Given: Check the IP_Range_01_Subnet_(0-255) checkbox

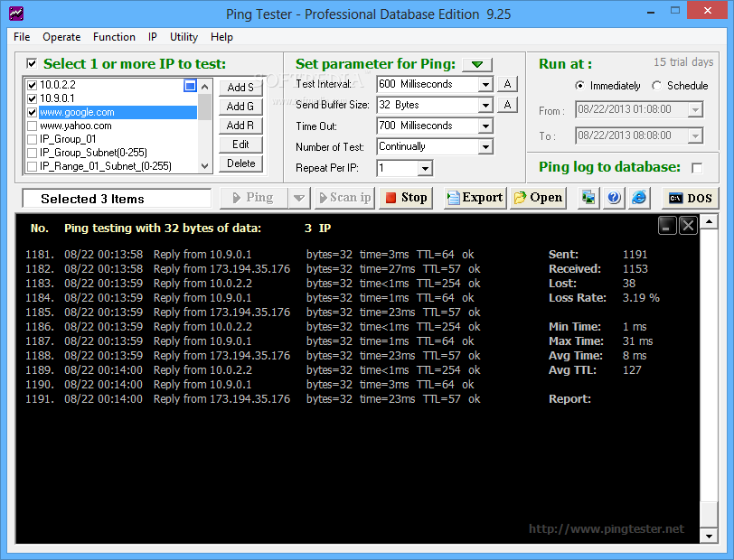Looking at the screenshot, I should coord(33,166).
